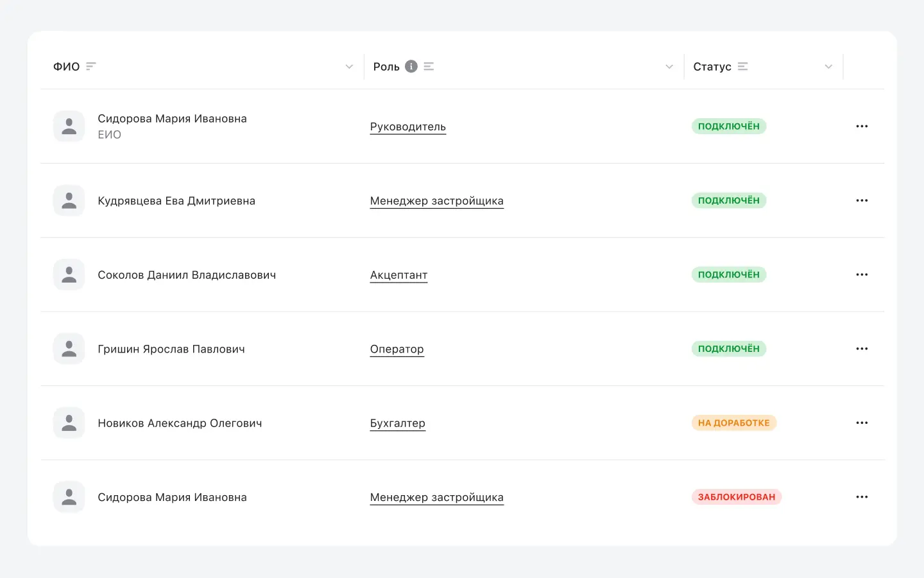Expand the Роль column dropdown chevron
Screen dimensions: 924x578
[x=669, y=67]
